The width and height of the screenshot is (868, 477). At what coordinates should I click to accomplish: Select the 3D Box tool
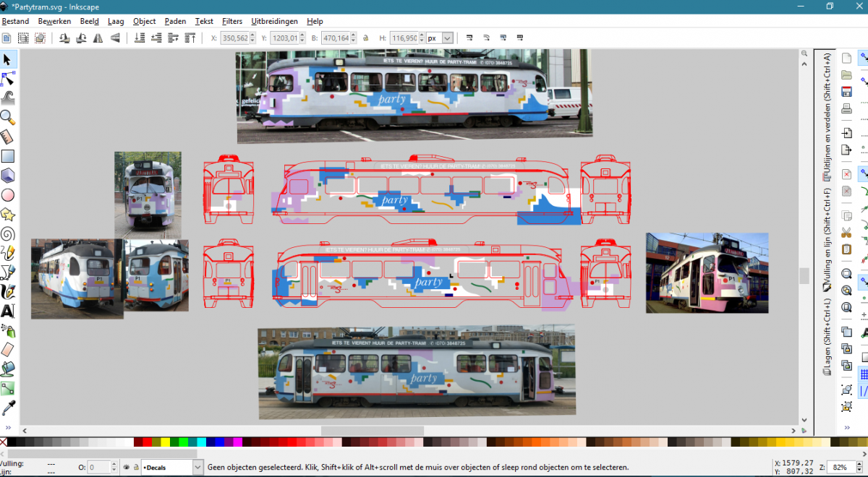pos(8,176)
